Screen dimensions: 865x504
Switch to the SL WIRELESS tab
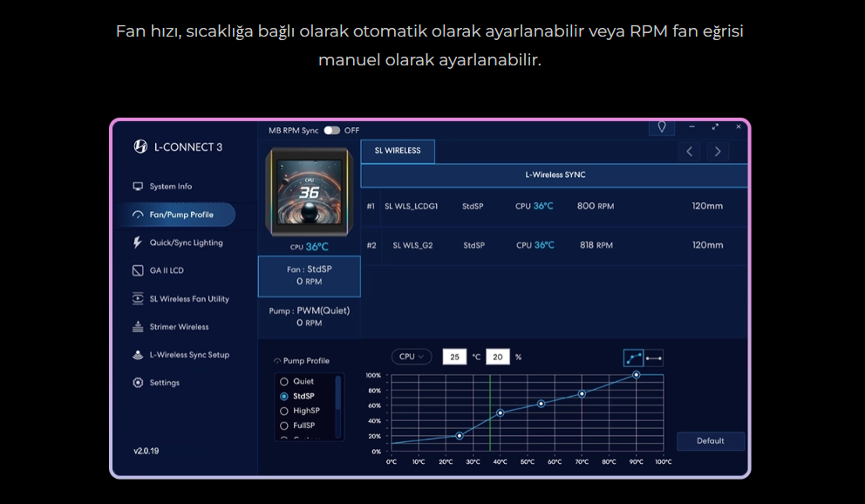(x=398, y=151)
